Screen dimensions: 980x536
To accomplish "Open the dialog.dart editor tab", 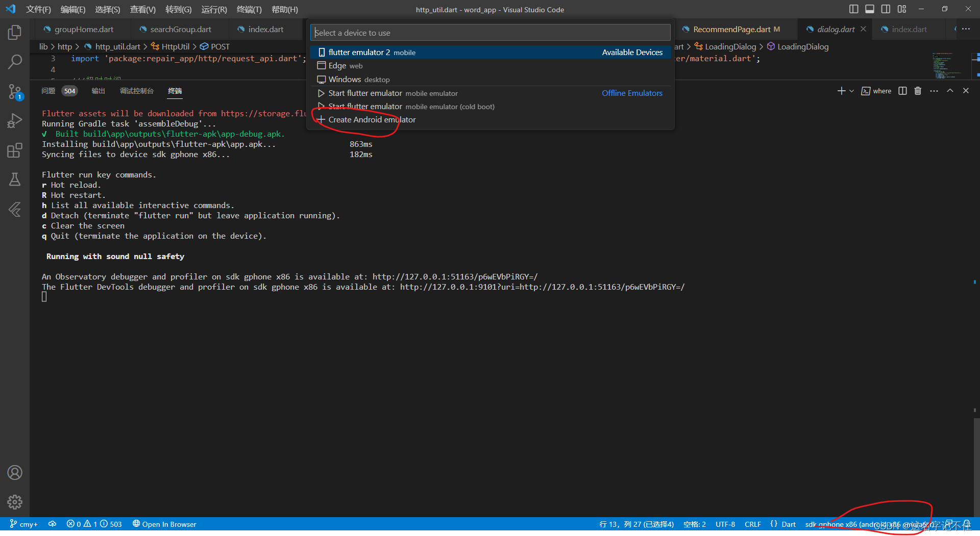I will pyautogui.click(x=836, y=30).
